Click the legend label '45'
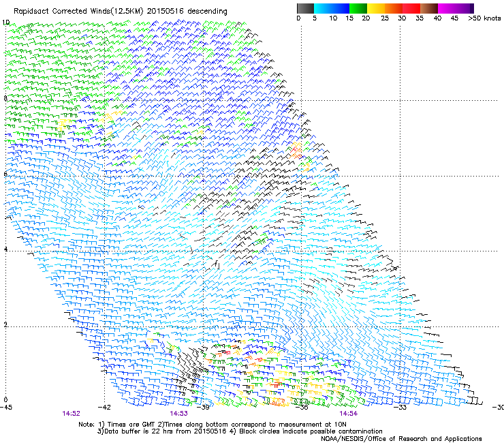The width and height of the screenshot is (504, 443). (x=454, y=18)
